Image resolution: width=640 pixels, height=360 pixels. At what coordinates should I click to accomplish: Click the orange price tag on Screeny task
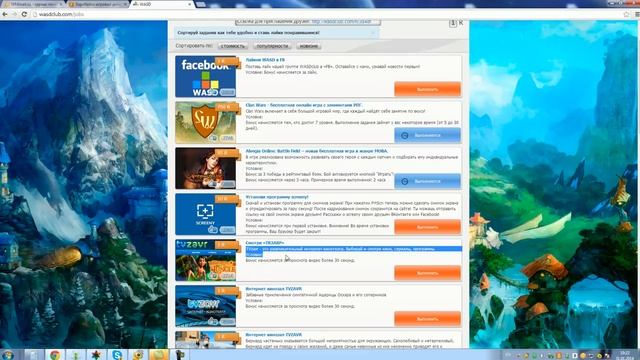[x=227, y=199]
